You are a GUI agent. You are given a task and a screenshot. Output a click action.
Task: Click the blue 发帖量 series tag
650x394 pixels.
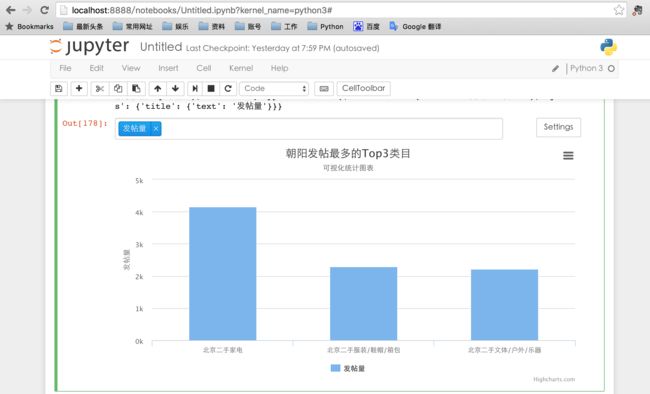click(134, 129)
